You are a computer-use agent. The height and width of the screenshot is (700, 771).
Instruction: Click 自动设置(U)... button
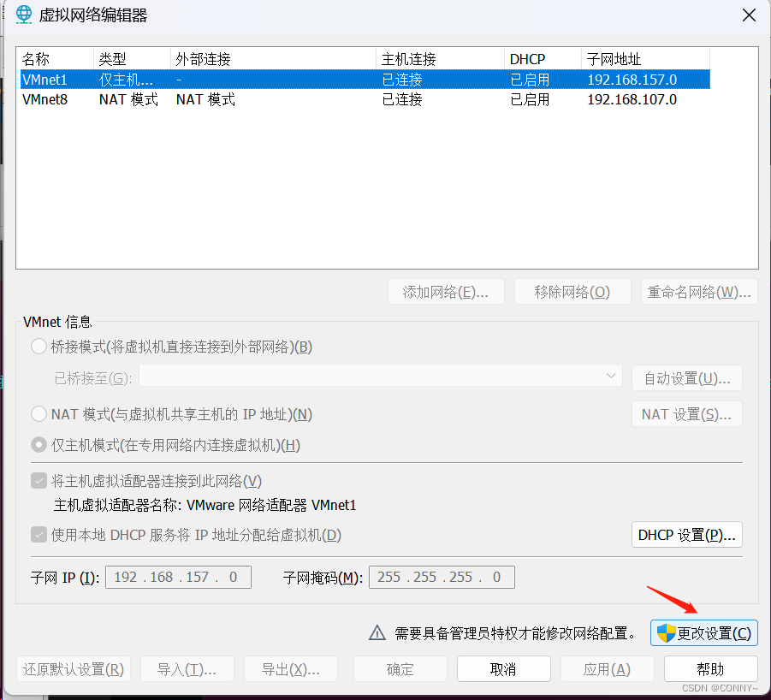(x=686, y=378)
